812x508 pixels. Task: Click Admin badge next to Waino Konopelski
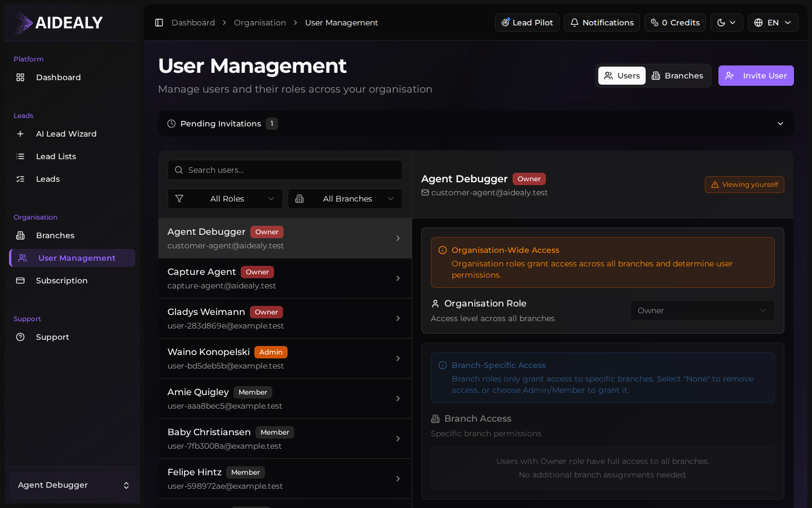(x=271, y=352)
